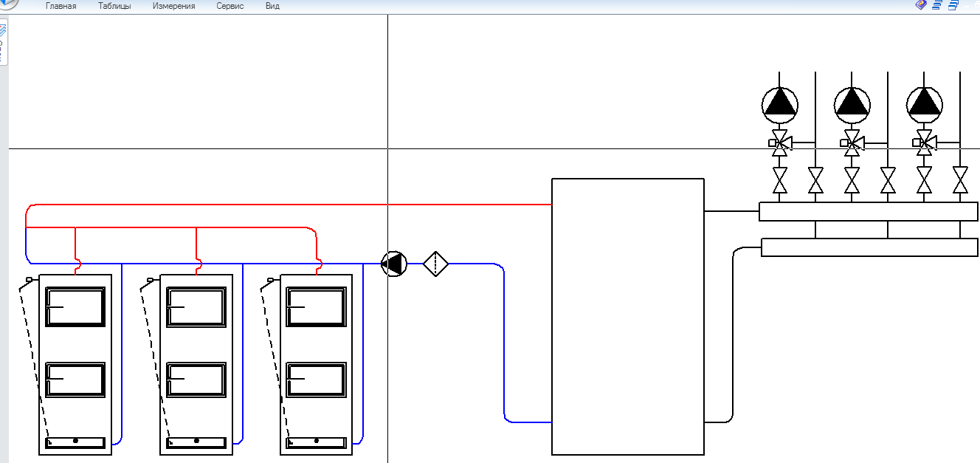Switch to the Таблицы tab

click(x=114, y=6)
